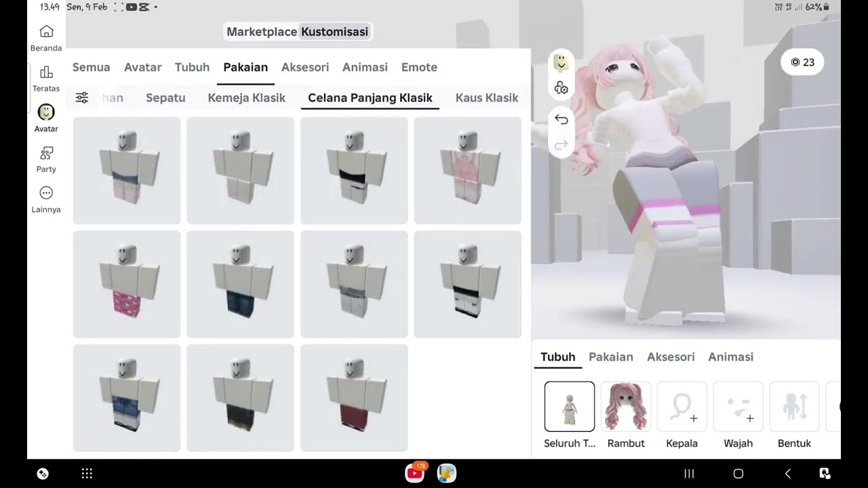This screenshot has width=868, height=488.
Task: Switch to Marketplace view
Action: [x=262, y=32]
